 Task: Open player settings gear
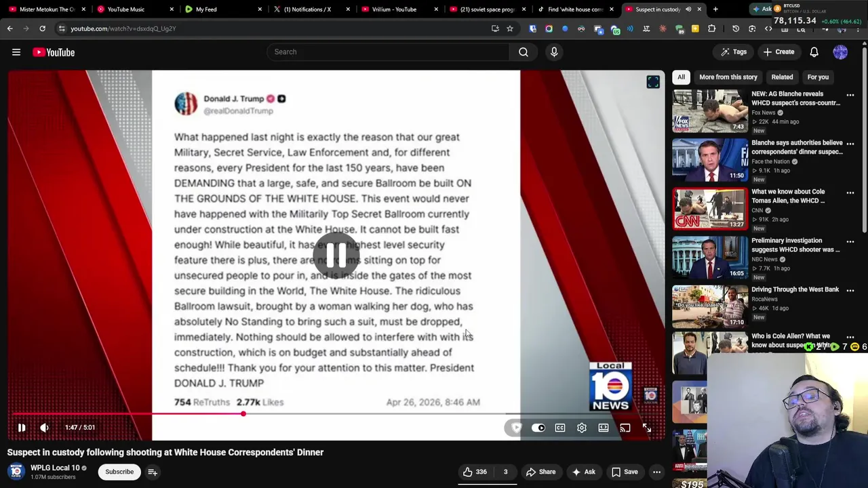(x=582, y=428)
